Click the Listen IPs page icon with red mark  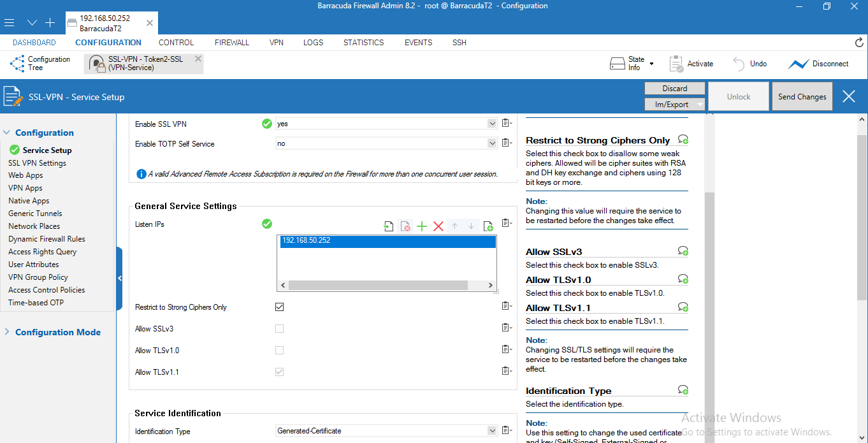pos(405,226)
